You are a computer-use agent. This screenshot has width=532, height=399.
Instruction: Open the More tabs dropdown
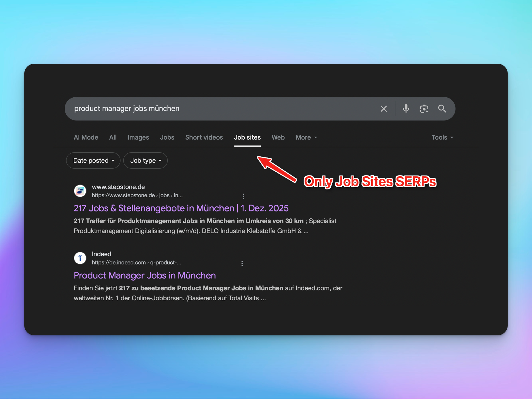(x=306, y=137)
